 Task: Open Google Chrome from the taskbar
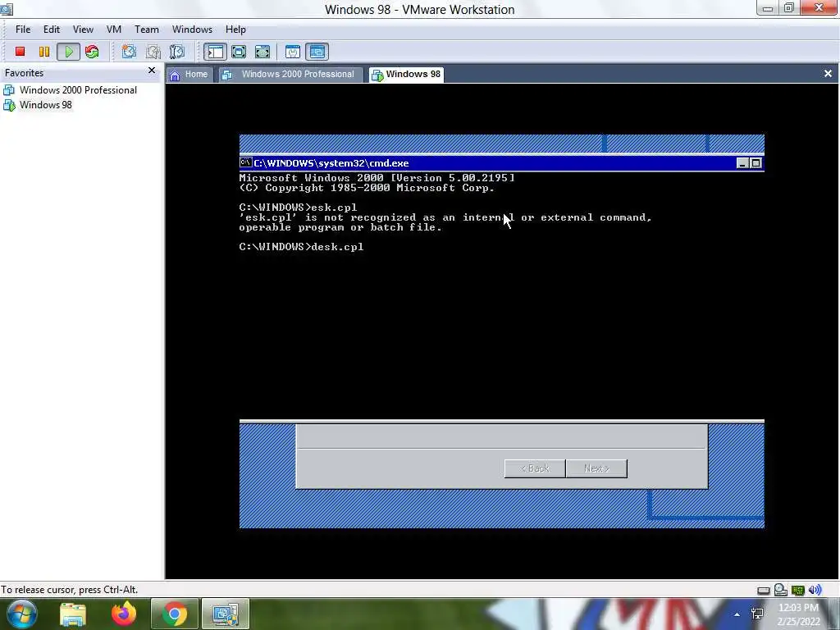pyautogui.click(x=174, y=614)
